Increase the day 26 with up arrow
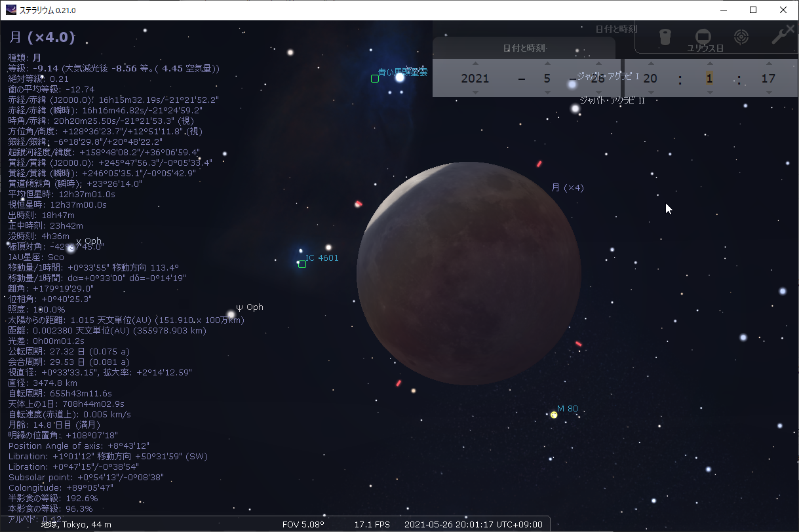Screen dimensions: 799x532 tap(598, 64)
